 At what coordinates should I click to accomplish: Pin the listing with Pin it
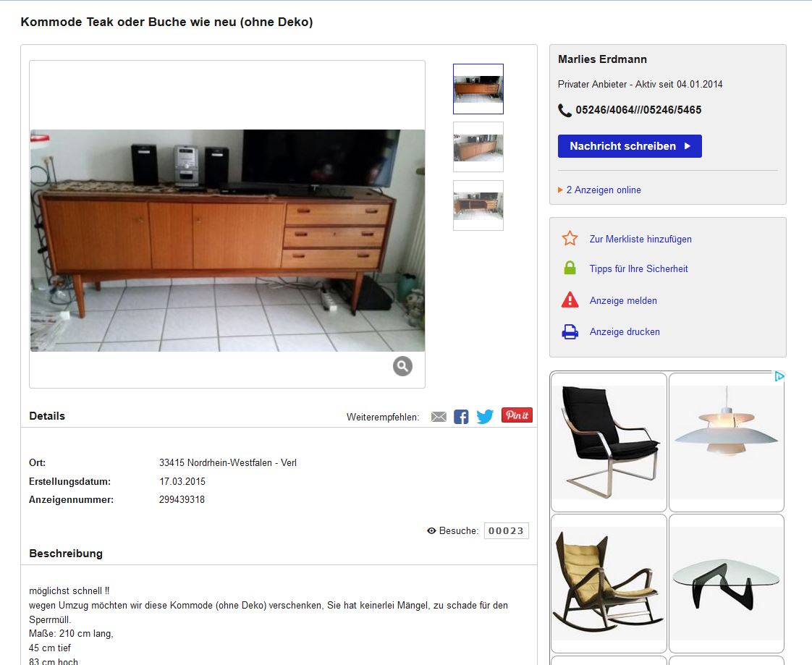click(517, 415)
